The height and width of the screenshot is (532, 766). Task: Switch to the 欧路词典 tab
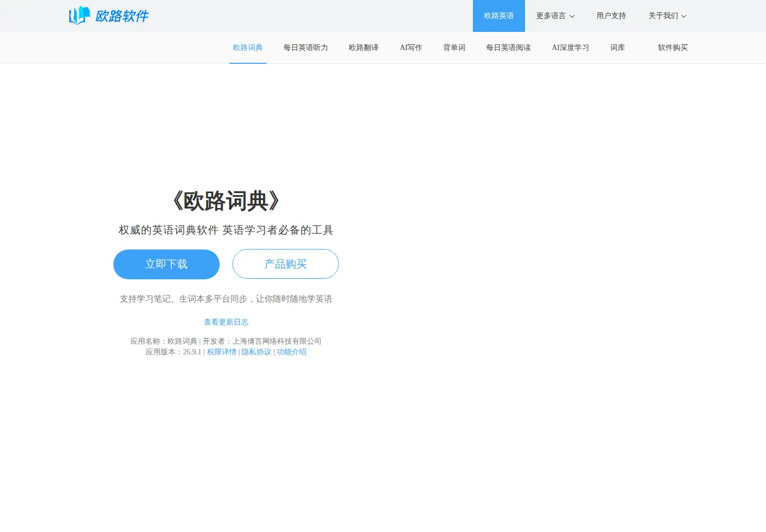pyautogui.click(x=248, y=48)
